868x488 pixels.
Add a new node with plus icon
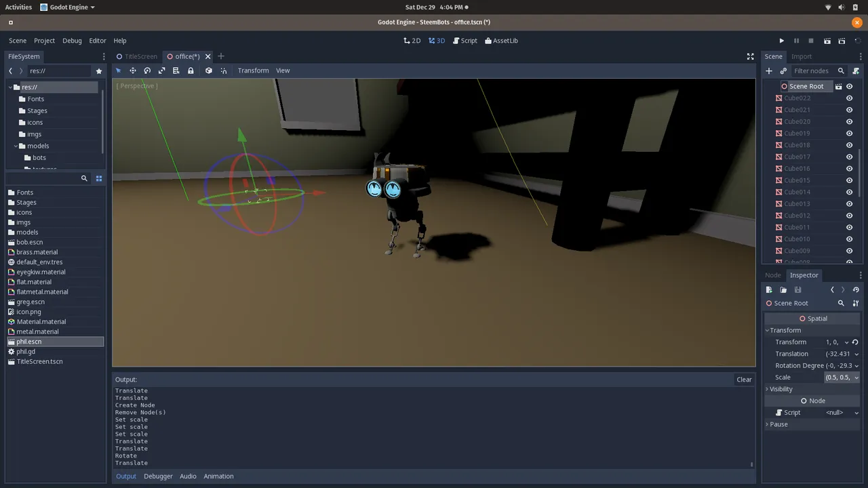(769, 70)
